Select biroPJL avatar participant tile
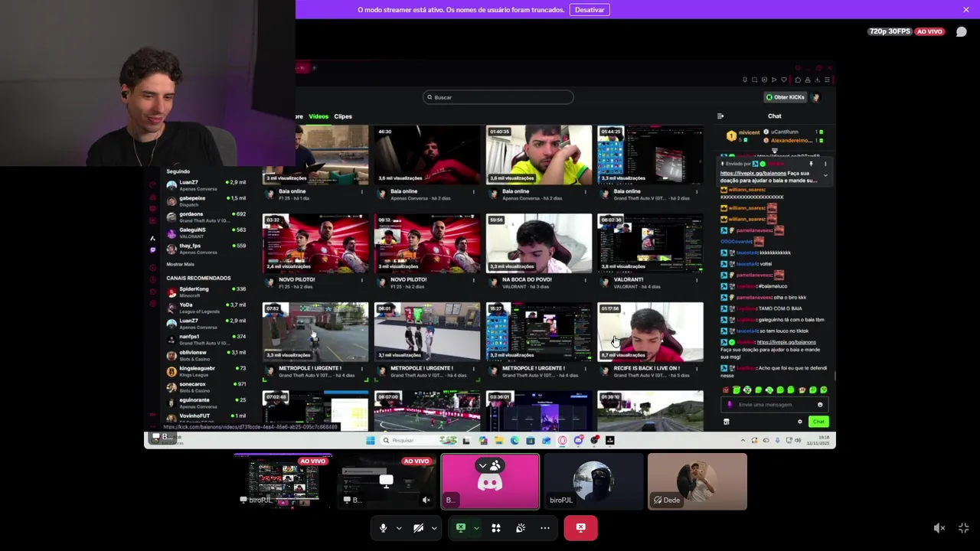 click(593, 481)
